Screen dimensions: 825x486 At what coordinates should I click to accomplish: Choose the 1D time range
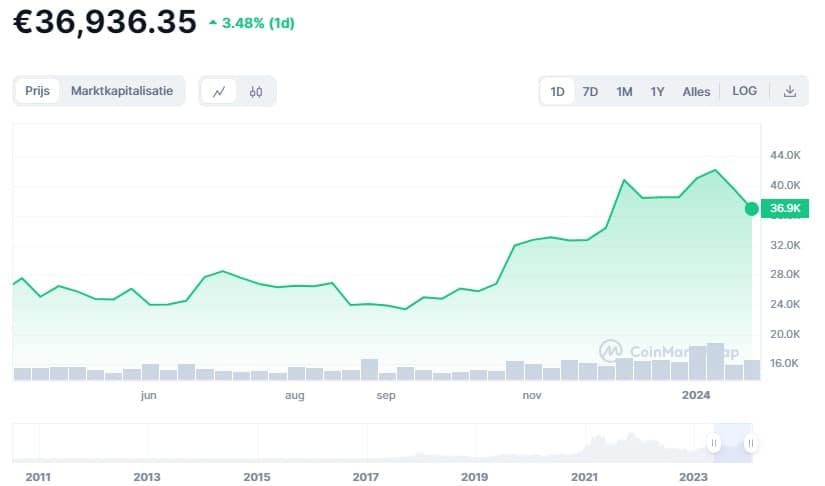(x=557, y=92)
